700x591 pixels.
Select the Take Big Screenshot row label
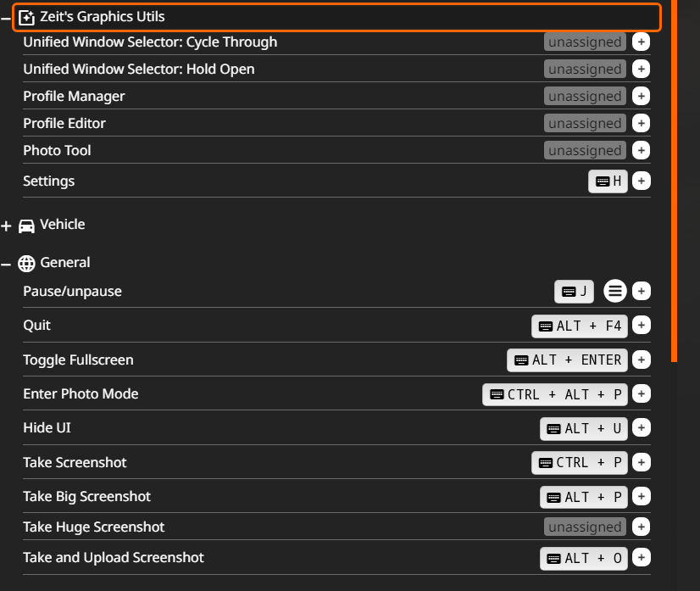tap(87, 497)
